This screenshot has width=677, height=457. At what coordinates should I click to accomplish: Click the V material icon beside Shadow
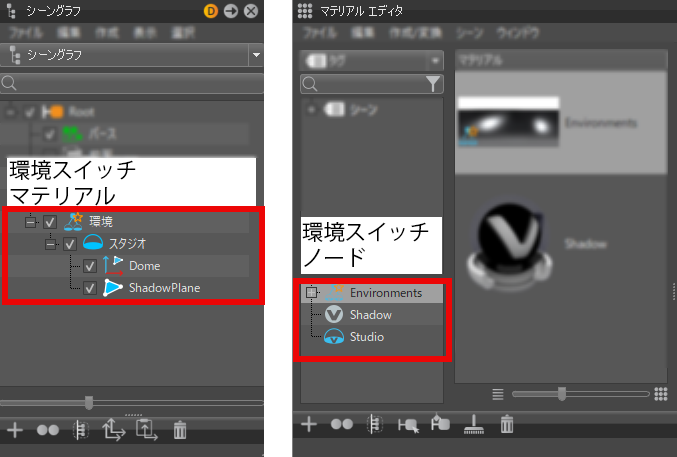(334, 314)
